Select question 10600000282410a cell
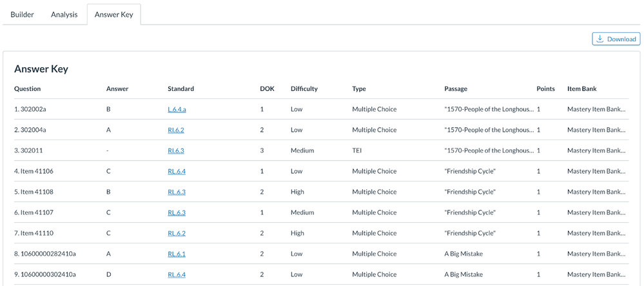Viewport: 644px width, 286px height. click(44, 254)
